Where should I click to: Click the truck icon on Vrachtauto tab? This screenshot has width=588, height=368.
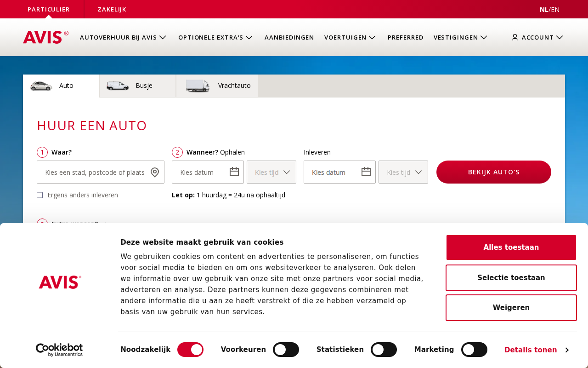coord(198,86)
